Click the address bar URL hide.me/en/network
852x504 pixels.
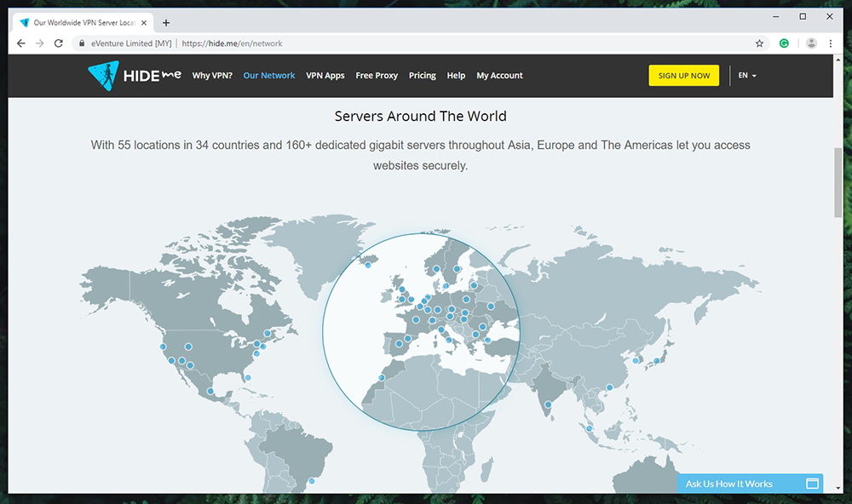pyautogui.click(x=232, y=43)
